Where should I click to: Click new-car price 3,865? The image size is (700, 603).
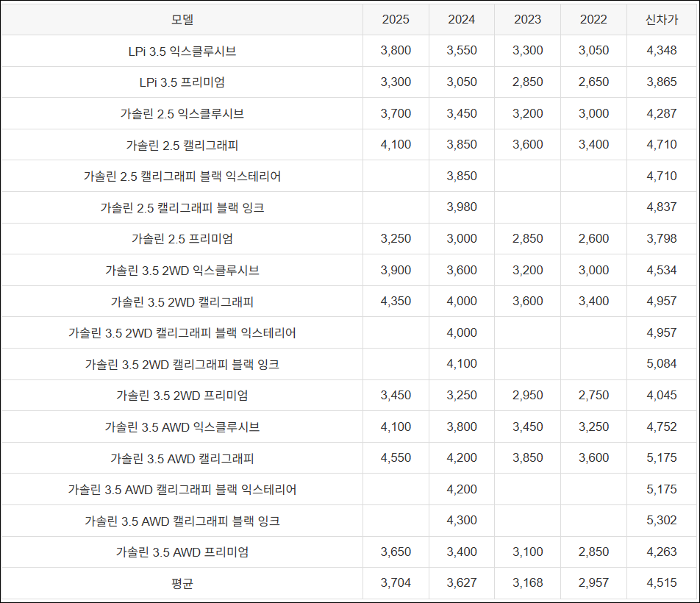pos(662,82)
